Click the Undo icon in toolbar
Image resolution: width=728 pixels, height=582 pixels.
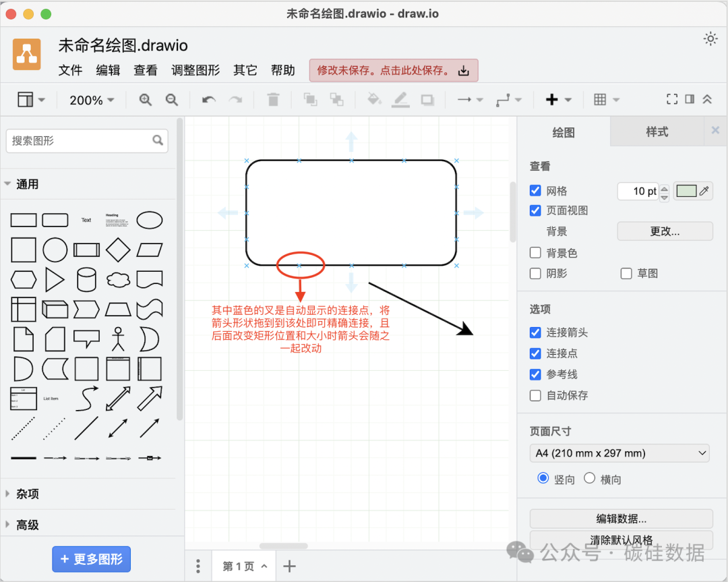pyautogui.click(x=209, y=99)
